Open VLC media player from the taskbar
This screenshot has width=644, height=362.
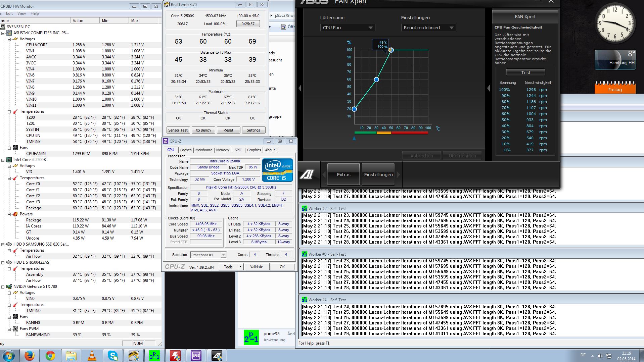[x=92, y=356]
